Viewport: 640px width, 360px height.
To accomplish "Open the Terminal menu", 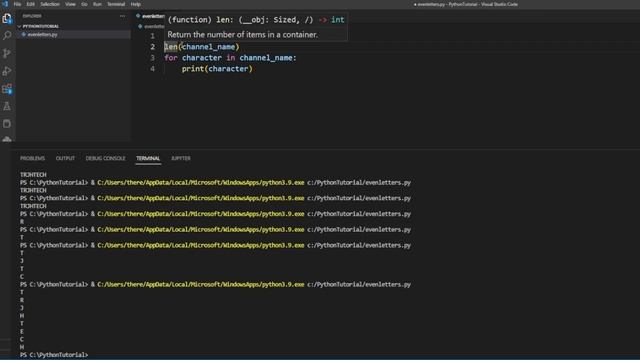I will point(116,4).
